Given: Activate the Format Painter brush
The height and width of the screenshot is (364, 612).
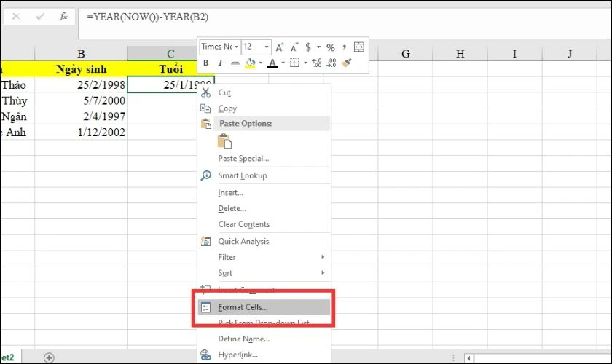Looking at the screenshot, I should pyautogui.click(x=347, y=63).
